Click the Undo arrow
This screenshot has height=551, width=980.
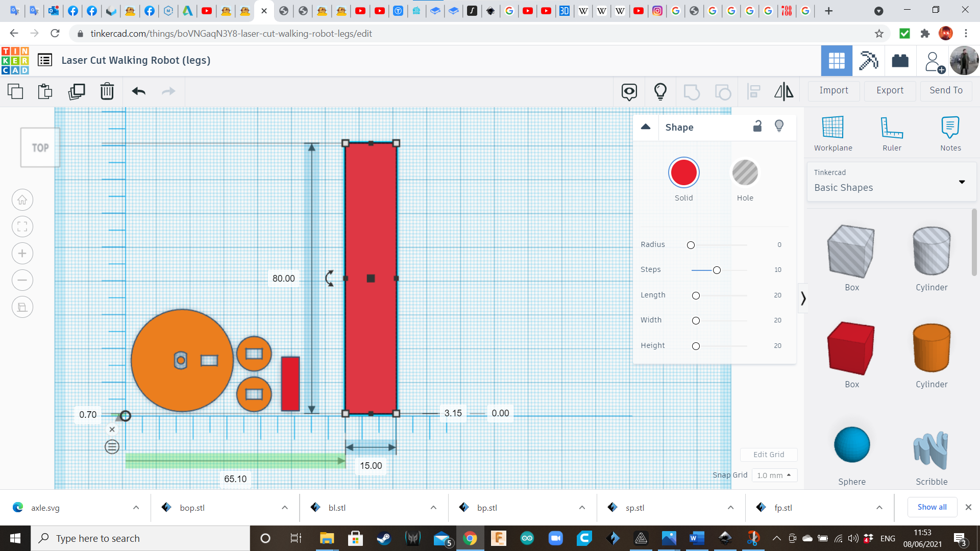(138, 92)
